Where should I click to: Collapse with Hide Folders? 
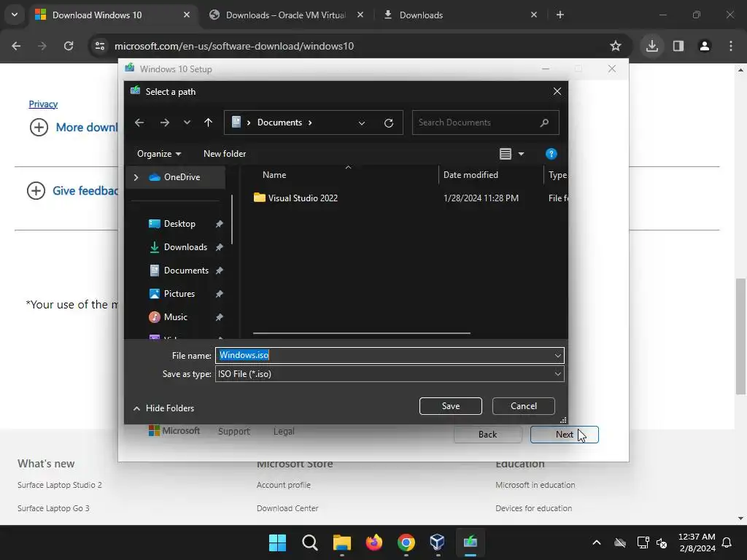click(x=163, y=408)
